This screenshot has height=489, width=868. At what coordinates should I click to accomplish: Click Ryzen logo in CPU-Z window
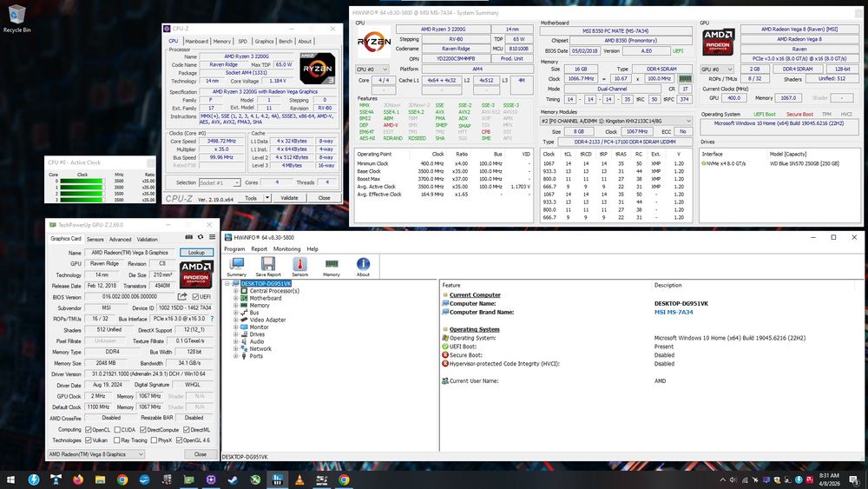point(317,69)
